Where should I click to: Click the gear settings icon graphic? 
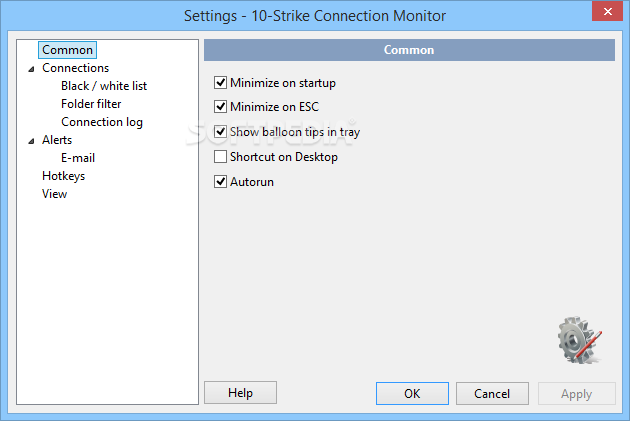[x=580, y=340]
